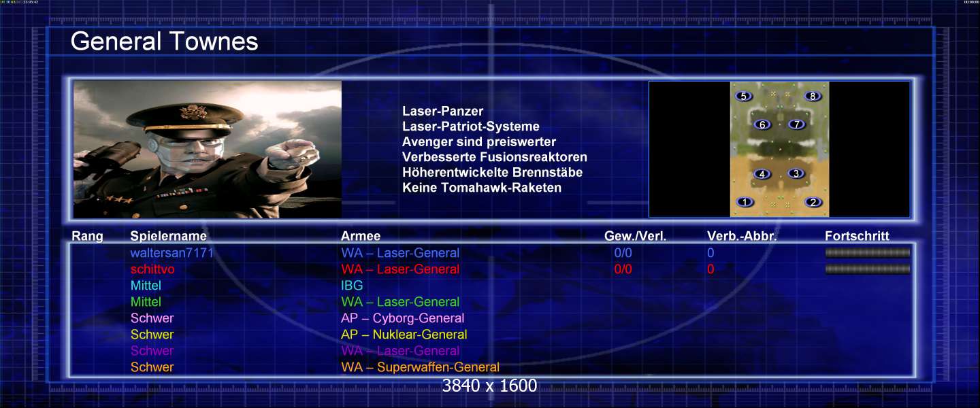Choose start position 6 on the map
The width and height of the screenshot is (980, 408).
[x=762, y=124]
